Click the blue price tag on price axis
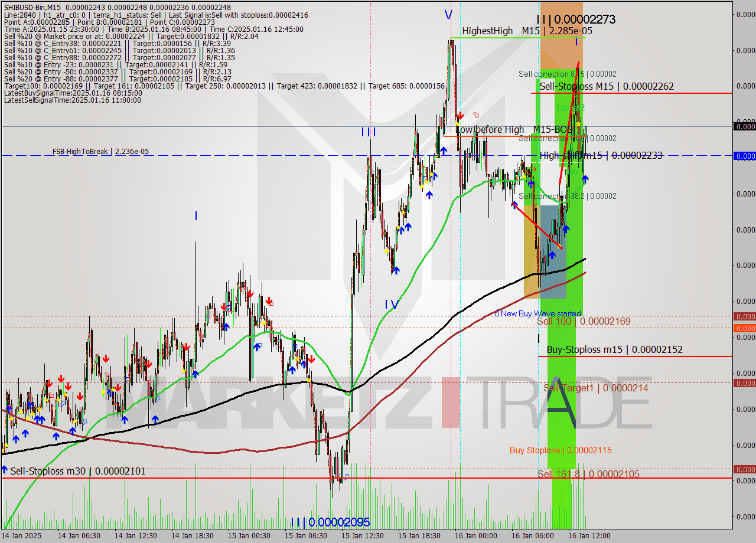The height and width of the screenshot is (543, 756). [x=744, y=156]
